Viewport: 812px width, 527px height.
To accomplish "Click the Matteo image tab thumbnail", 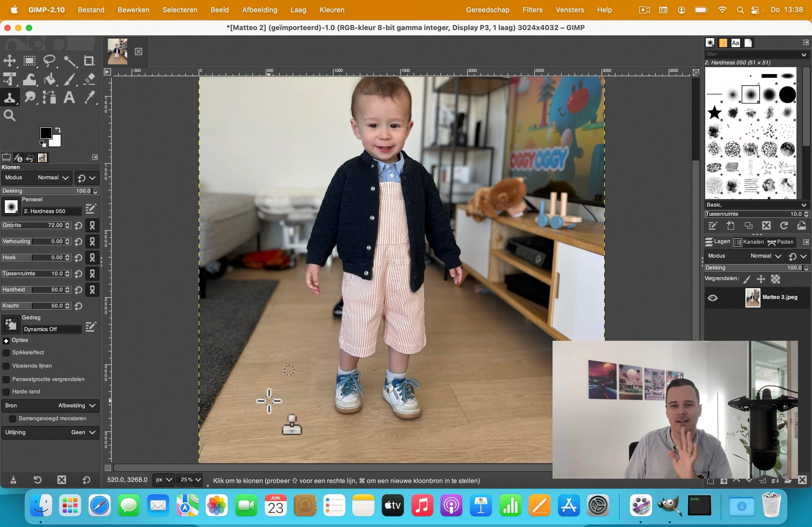I will coord(118,52).
